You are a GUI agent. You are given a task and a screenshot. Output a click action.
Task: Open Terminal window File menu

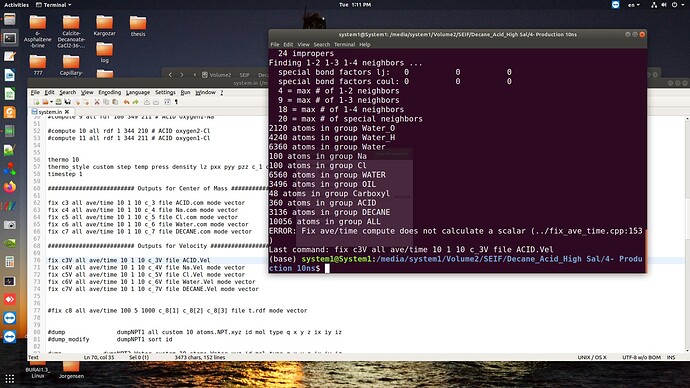pyautogui.click(x=275, y=44)
